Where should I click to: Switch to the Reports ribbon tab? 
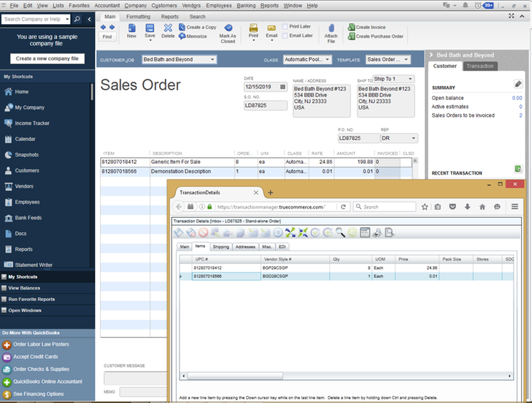tap(170, 16)
